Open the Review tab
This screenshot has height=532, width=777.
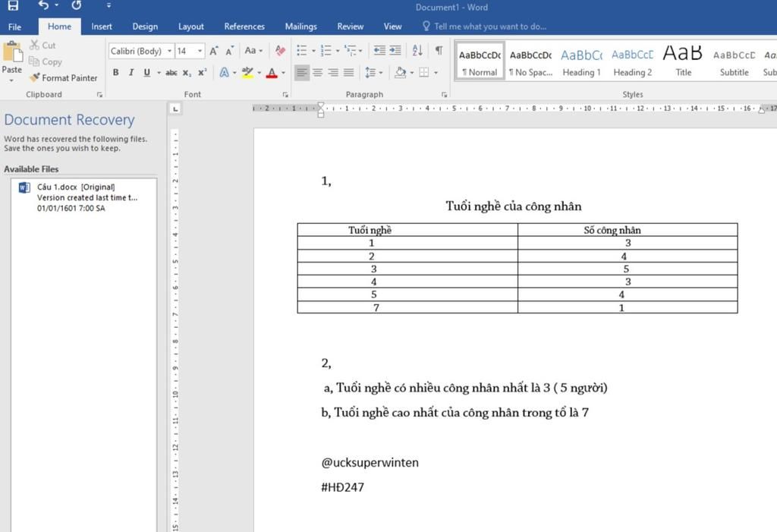point(351,27)
